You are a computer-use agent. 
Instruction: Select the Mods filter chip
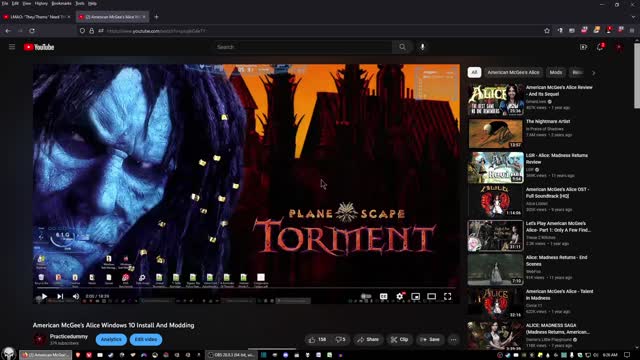556,72
